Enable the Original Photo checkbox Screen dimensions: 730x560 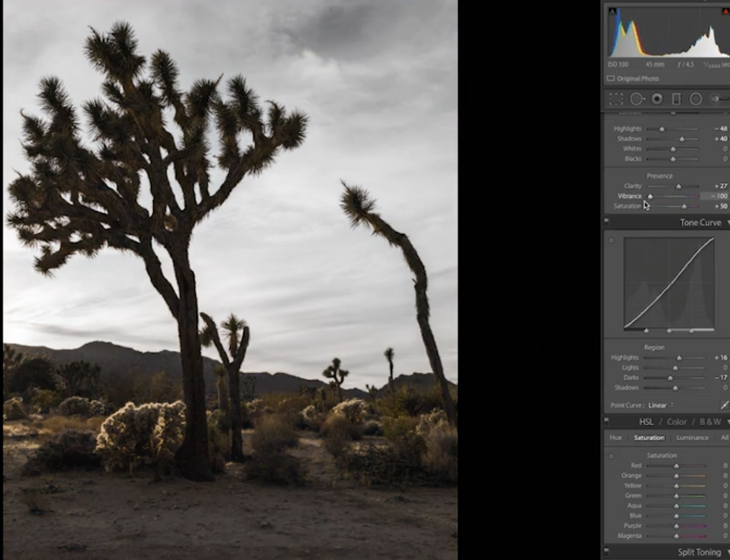coord(611,79)
